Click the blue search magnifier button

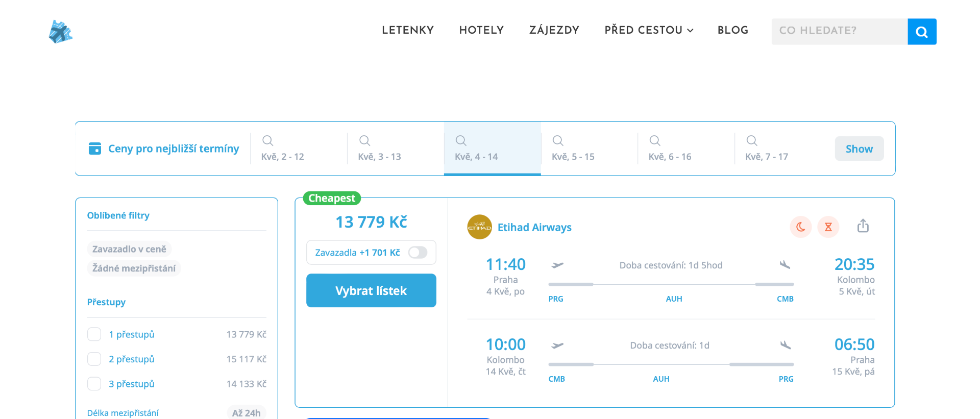pos(921,32)
